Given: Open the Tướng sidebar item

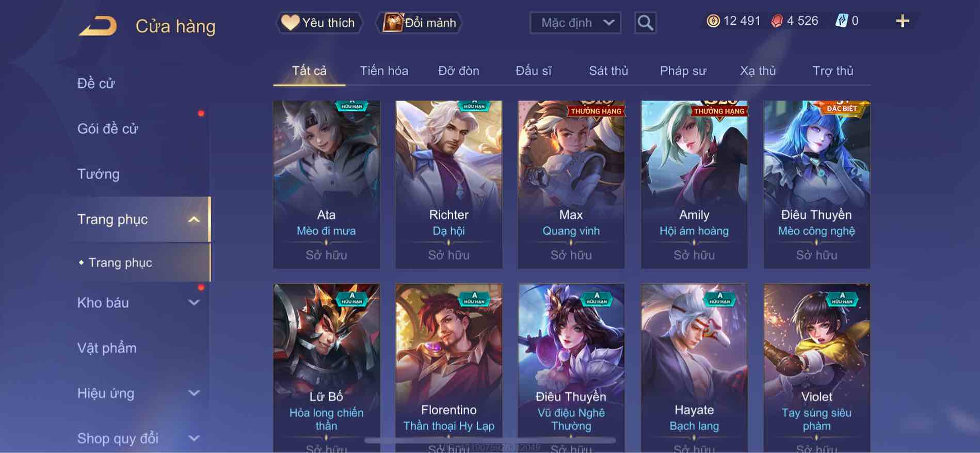Looking at the screenshot, I should 98,174.
